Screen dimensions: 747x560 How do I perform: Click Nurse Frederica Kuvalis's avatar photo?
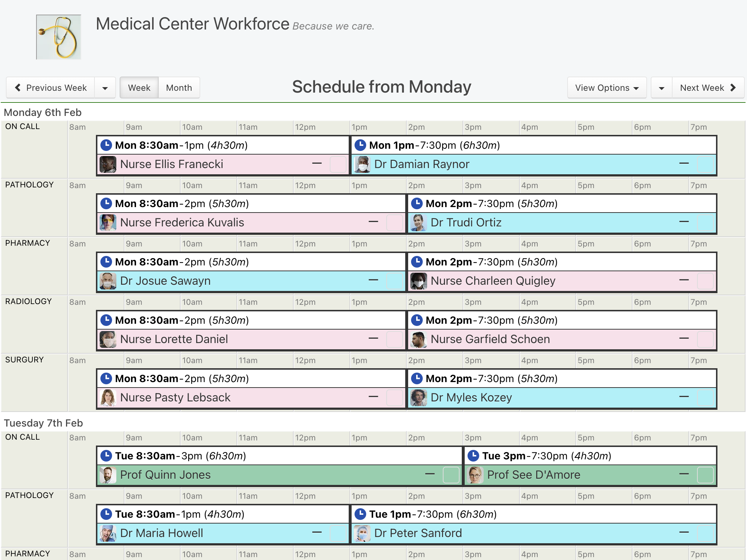point(108,223)
